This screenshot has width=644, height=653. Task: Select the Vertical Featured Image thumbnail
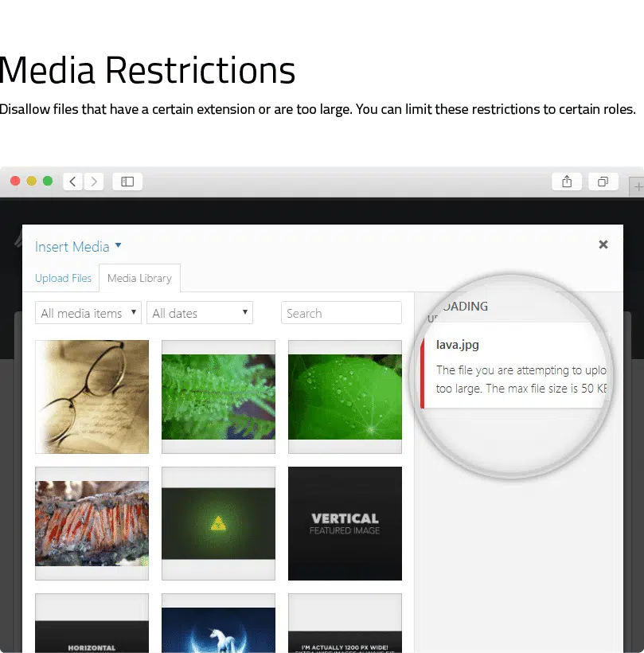pos(345,523)
